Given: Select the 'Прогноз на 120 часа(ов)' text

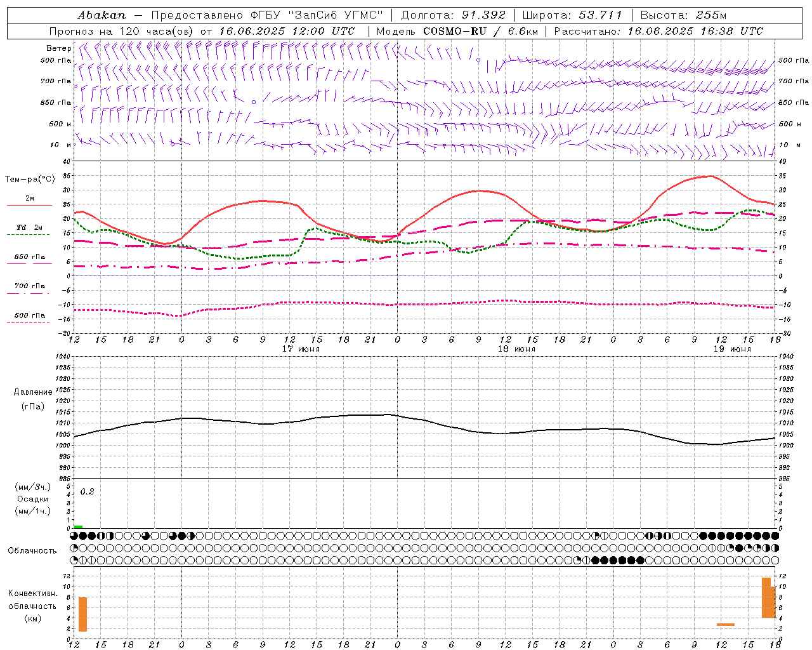Looking at the screenshot, I should click(x=122, y=31).
